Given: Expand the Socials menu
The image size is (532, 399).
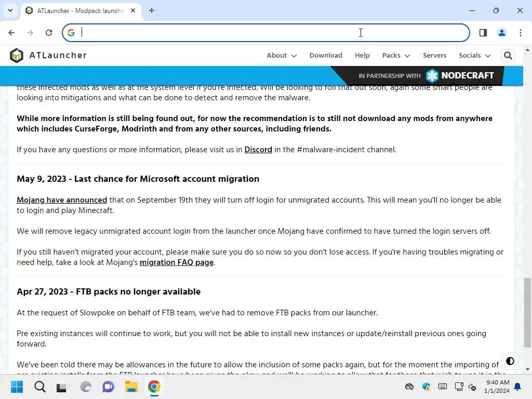Looking at the screenshot, I should pyautogui.click(x=475, y=55).
